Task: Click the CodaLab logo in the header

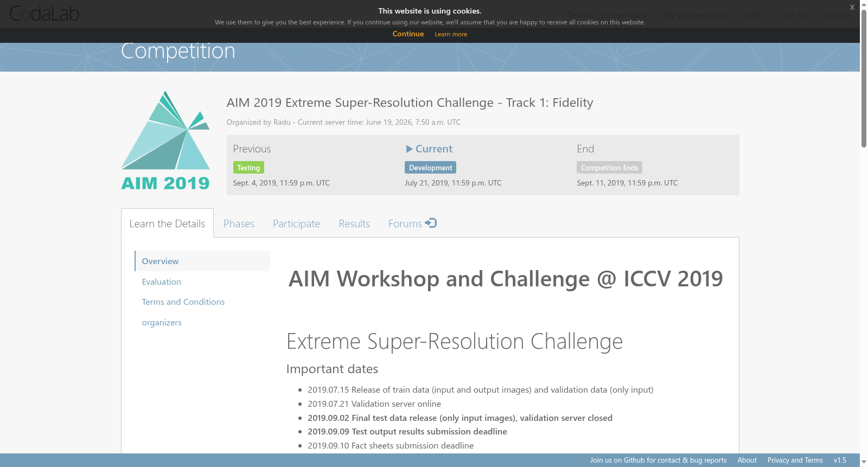Action: [x=44, y=14]
